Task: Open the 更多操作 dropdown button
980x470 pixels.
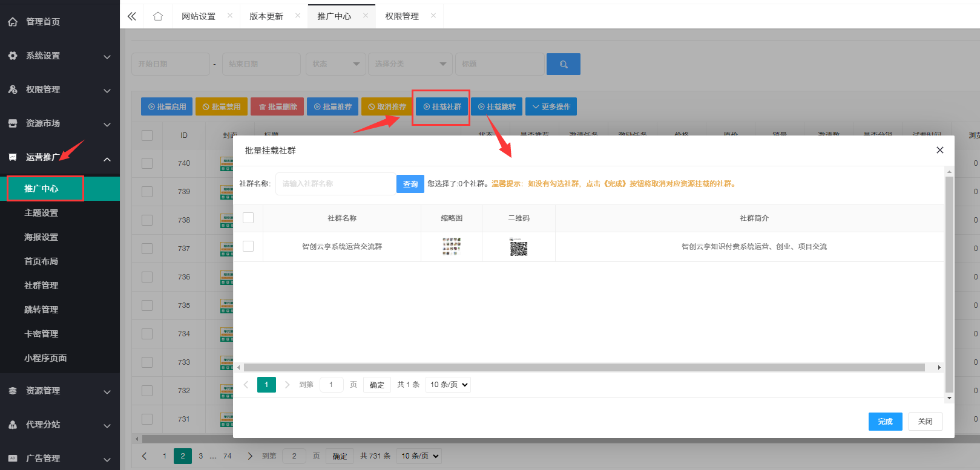Action: 551,106
